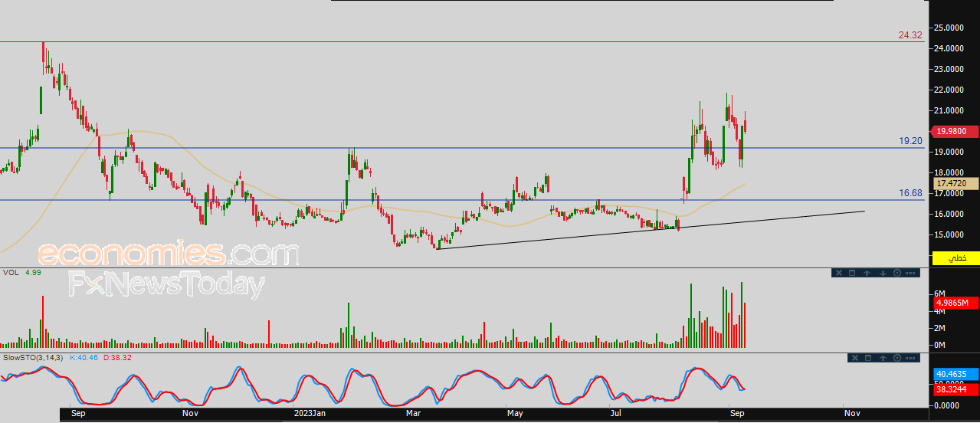Click the 24.32 resistance line label
Viewport: 980px width, 423px height.
(910, 35)
